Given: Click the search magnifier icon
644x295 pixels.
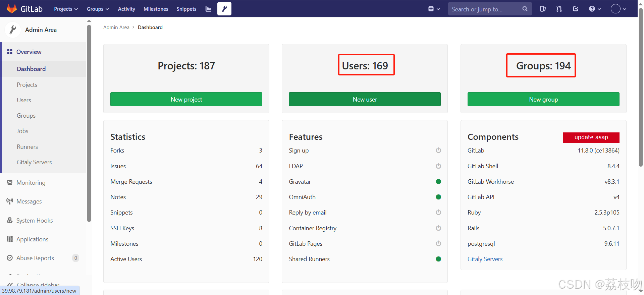Looking at the screenshot, I should click(x=525, y=9).
